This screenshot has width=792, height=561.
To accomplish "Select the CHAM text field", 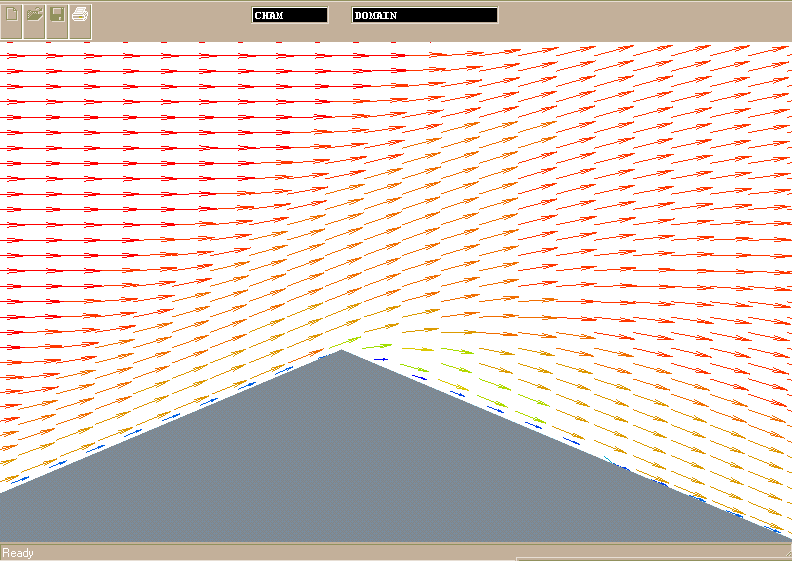I will (290, 15).
